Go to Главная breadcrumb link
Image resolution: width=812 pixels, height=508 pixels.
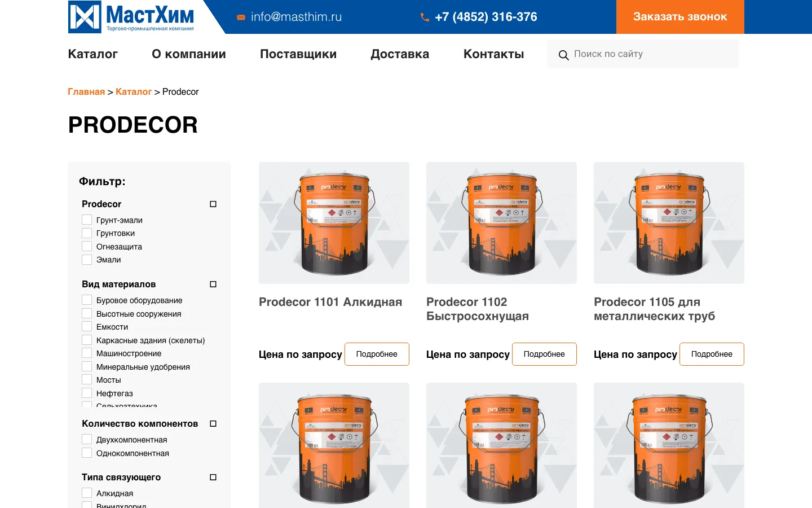(x=86, y=92)
